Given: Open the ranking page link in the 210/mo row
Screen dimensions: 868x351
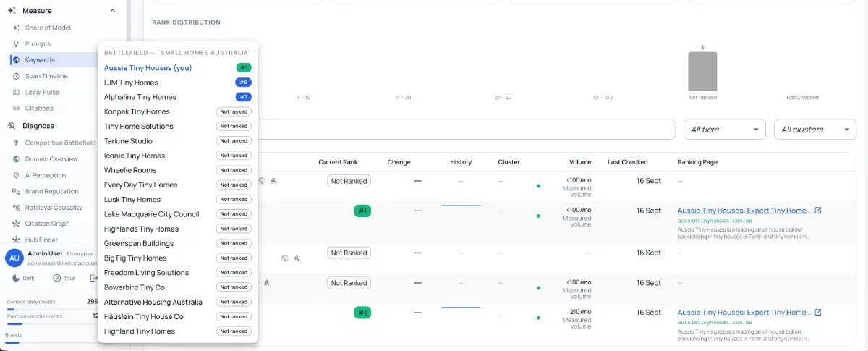Looking at the screenshot, I should 744,313.
